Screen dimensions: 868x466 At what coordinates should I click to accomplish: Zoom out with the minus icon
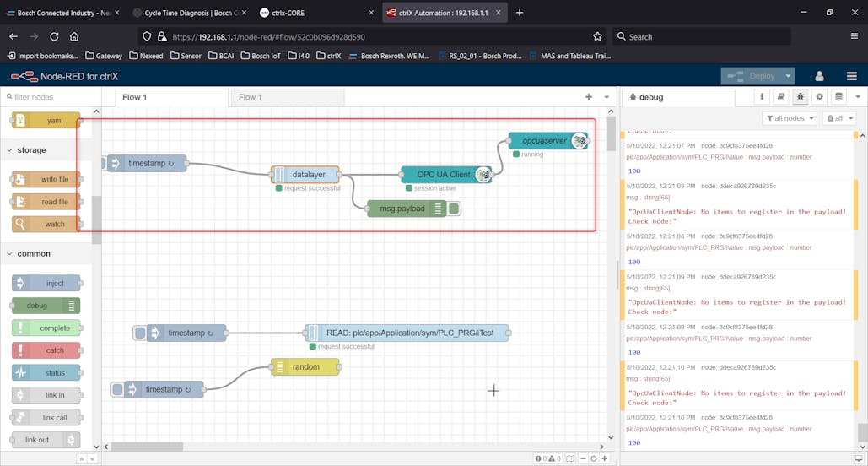pos(583,458)
